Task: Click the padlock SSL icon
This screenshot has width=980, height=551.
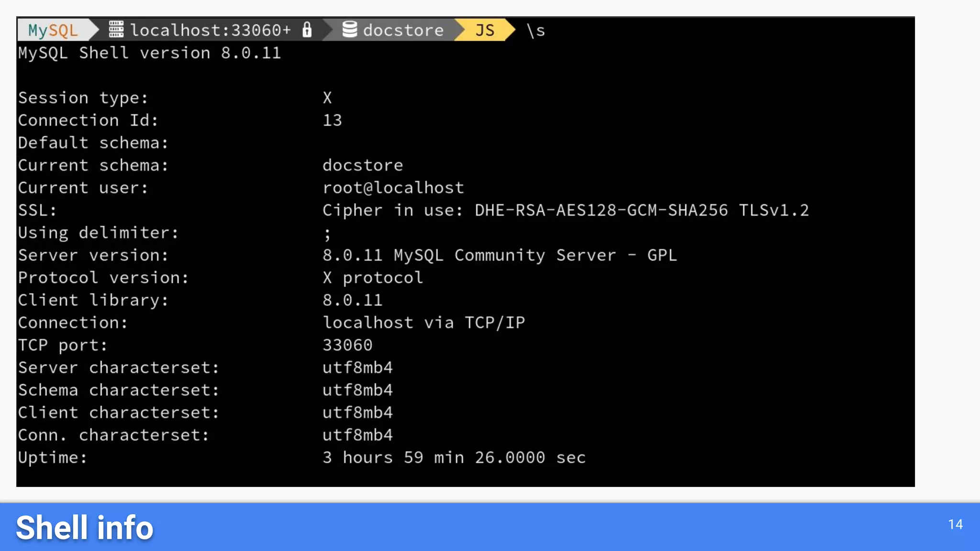Action: pos(307,30)
